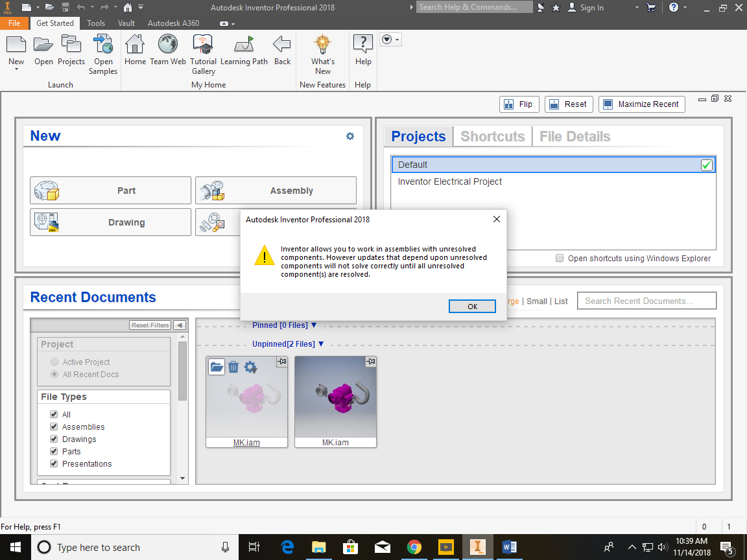Pin the second MK.iam document
747x560 pixels.
(371, 362)
